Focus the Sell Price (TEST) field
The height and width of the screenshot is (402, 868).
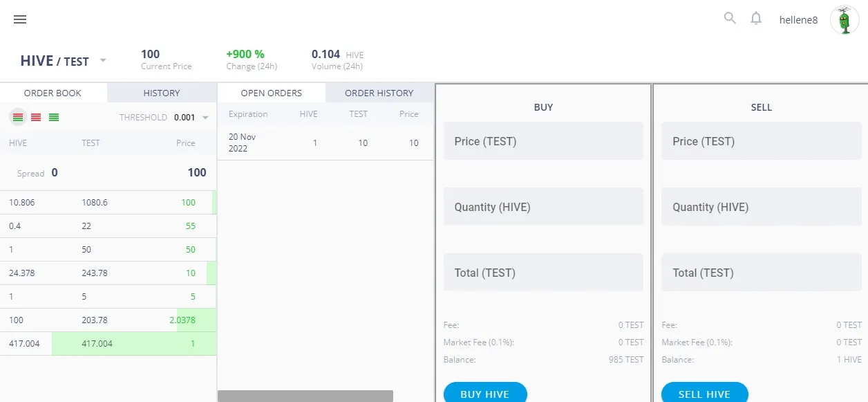762,141
